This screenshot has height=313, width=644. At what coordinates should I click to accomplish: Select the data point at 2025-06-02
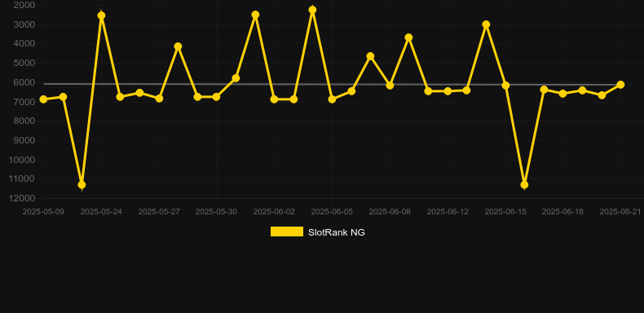click(x=274, y=99)
